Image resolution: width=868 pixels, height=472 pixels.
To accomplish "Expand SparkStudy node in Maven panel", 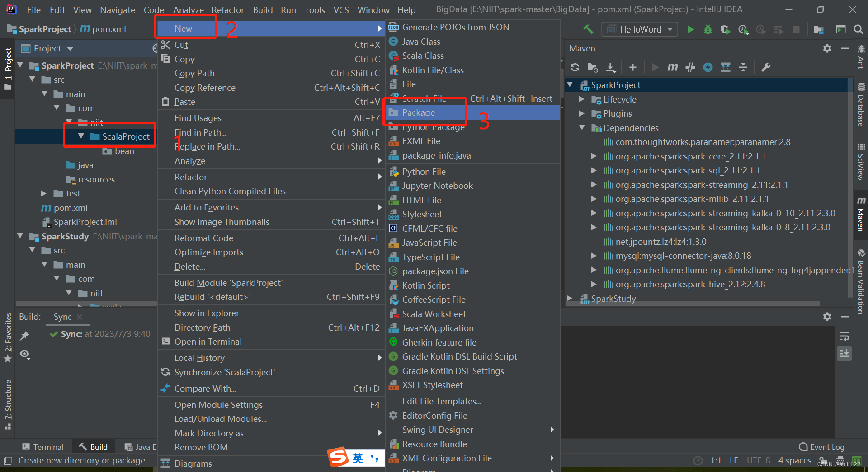I will 570,299.
